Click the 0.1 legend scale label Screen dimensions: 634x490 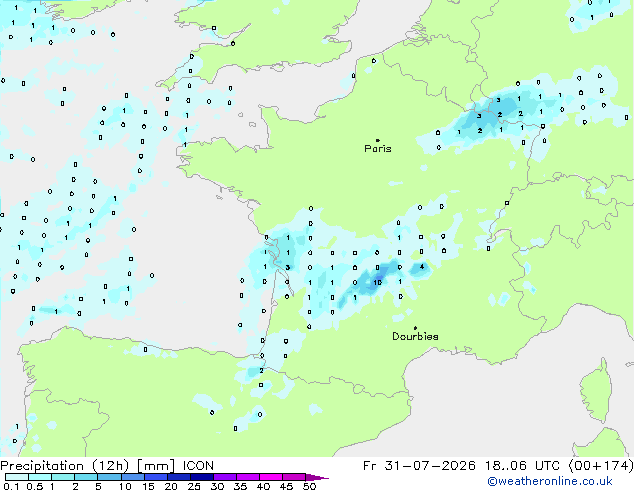11,486
